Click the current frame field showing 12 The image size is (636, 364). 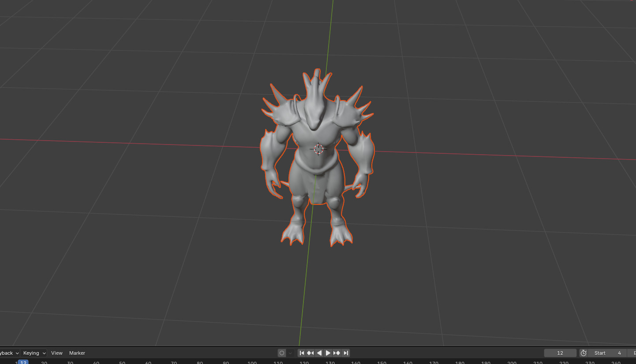click(560, 353)
